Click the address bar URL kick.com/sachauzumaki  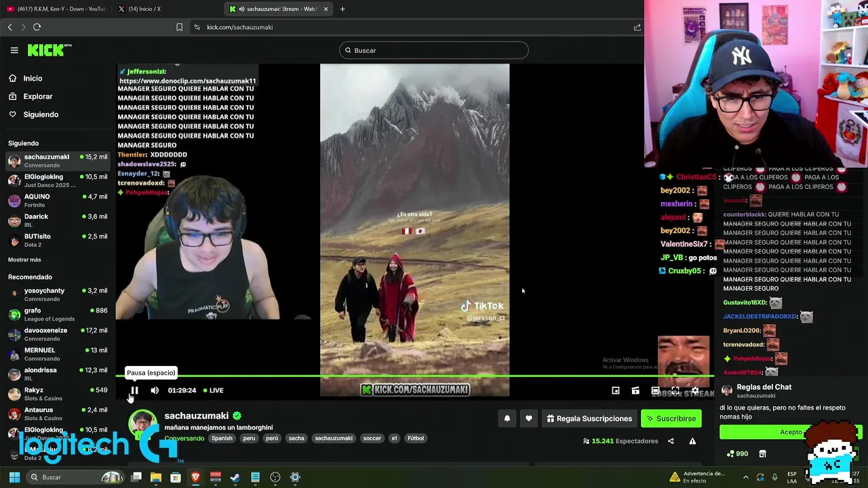click(239, 27)
